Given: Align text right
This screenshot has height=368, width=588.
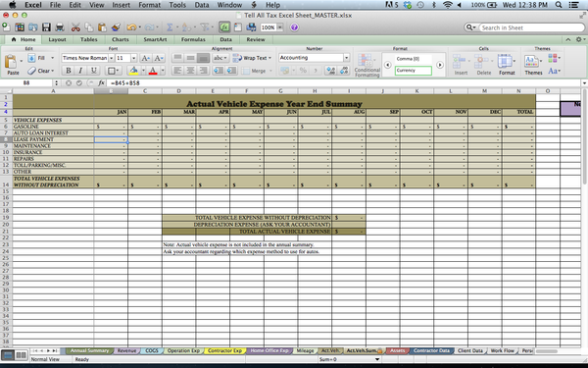Looking at the screenshot, I should pyautogui.click(x=203, y=71).
